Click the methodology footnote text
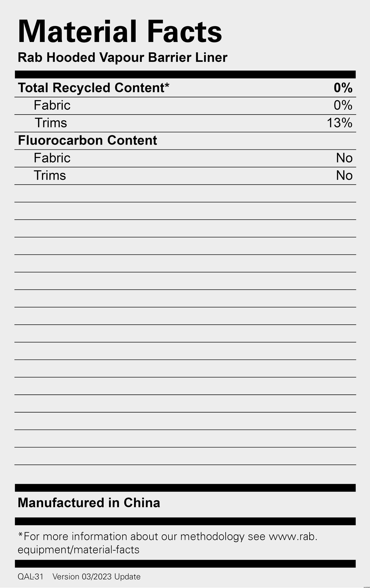 point(132,537)
